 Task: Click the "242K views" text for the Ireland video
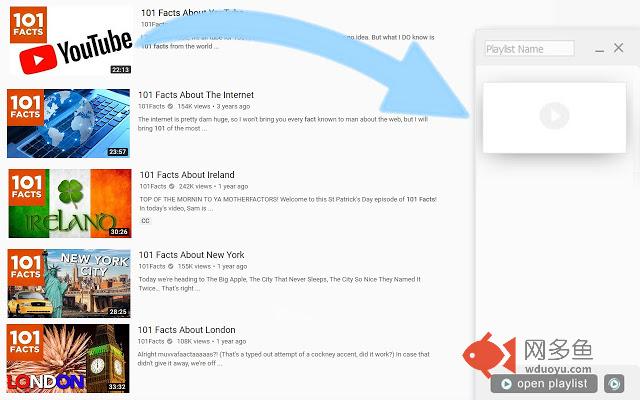click(195, 186)
